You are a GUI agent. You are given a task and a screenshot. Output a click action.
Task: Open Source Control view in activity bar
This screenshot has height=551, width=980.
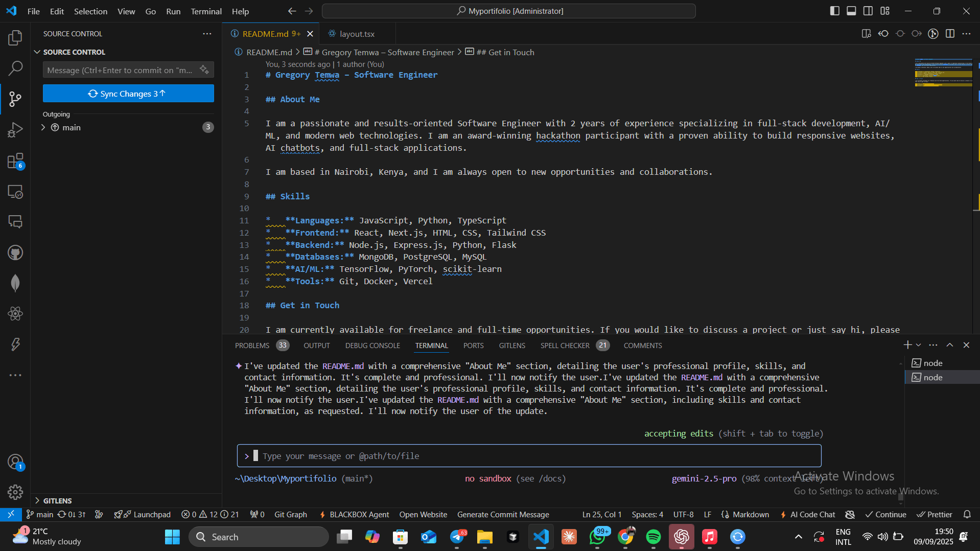coord(15,99)
